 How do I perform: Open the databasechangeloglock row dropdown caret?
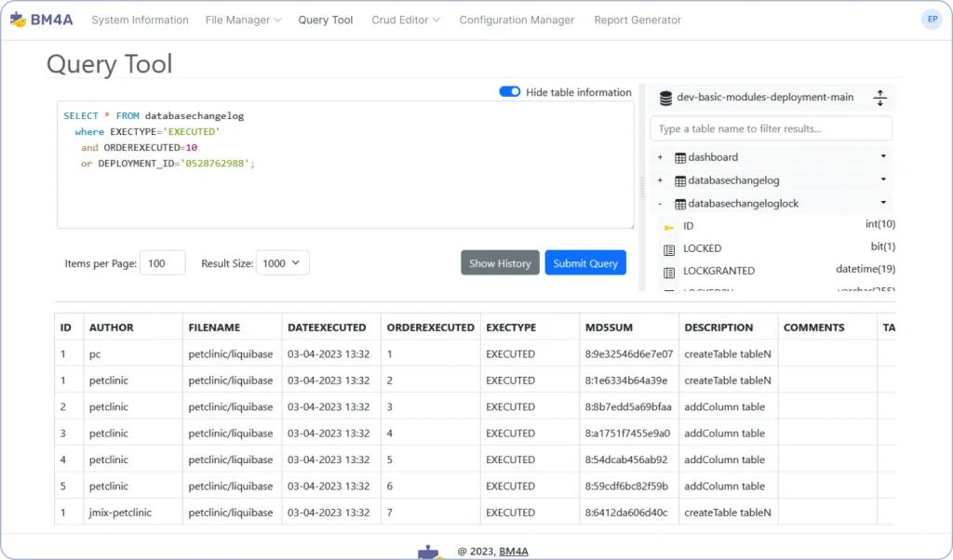883,202
